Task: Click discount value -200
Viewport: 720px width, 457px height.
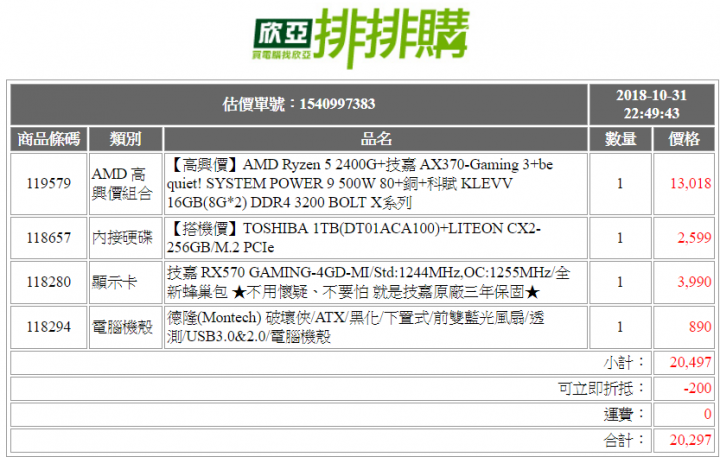Action: [697, 389]
